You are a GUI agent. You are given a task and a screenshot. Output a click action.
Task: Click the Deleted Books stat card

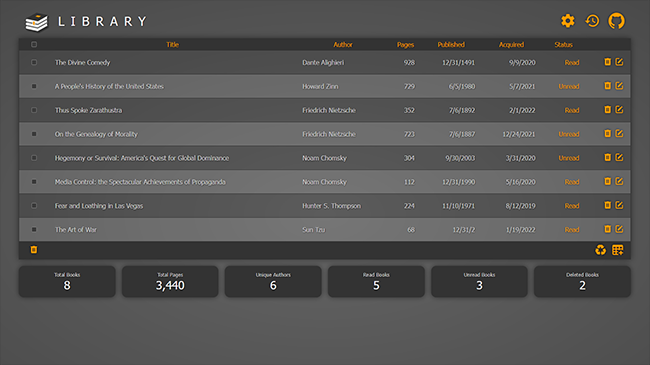coord(582,282)
